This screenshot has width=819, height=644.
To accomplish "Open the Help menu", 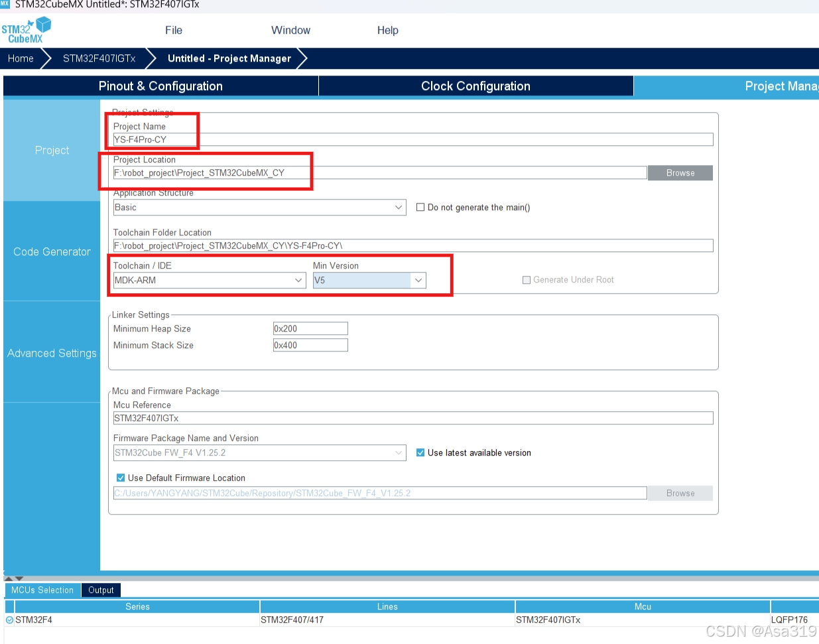I will tap(388, 31).
